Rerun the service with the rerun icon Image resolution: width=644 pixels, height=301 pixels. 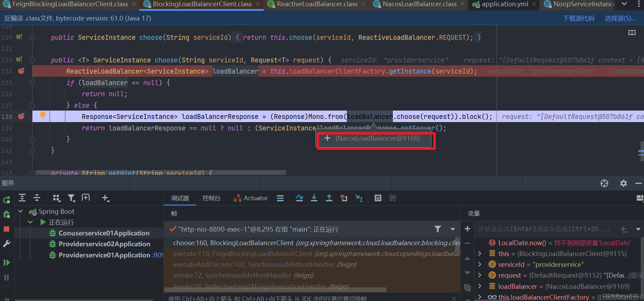pyautogui.click(x=7, y=200)
